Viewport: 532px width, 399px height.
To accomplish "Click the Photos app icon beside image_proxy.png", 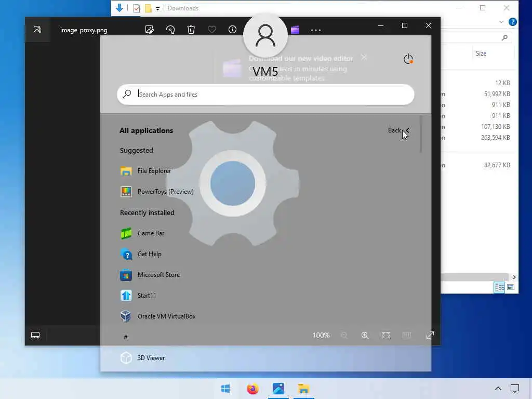I will pyautogui.click(x=37, y=30).
